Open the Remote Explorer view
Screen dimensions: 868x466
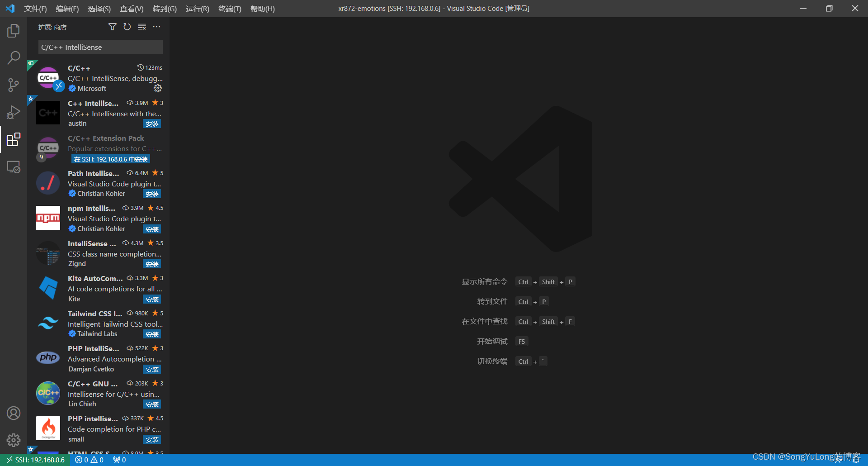pos(14,167)
